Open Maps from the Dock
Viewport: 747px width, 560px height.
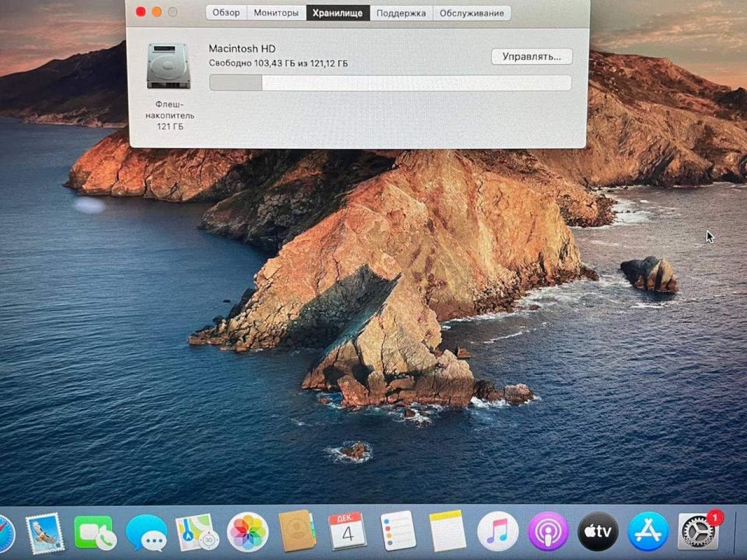point(197,532)
